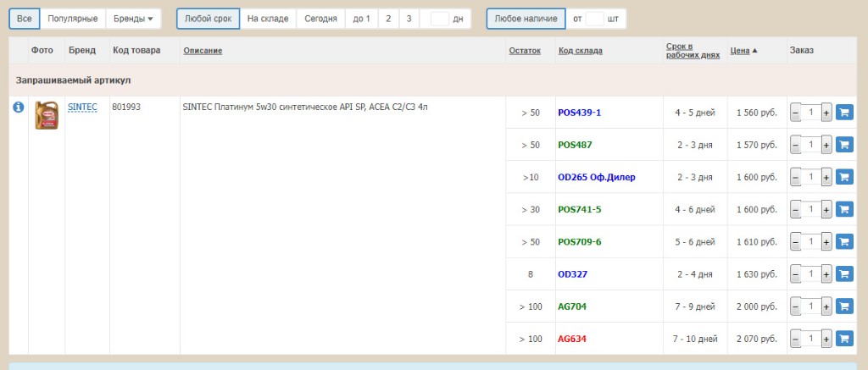Decrease quantity for POS709-6 offer
This screenshot has width=868, height=370.
pos(795,242)
